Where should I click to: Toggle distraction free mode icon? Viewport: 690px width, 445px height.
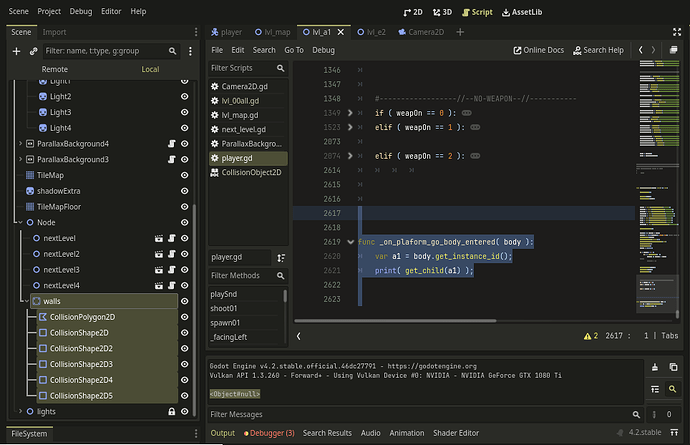click(677, 32)
